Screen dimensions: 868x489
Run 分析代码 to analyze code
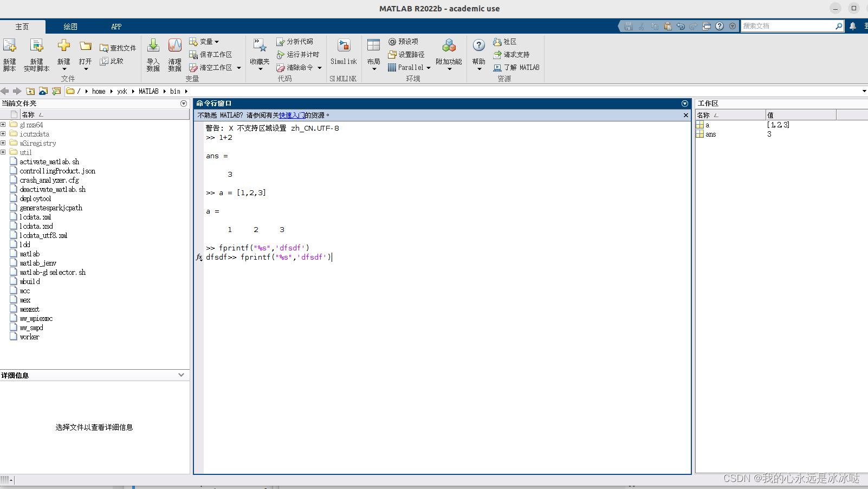295,41
